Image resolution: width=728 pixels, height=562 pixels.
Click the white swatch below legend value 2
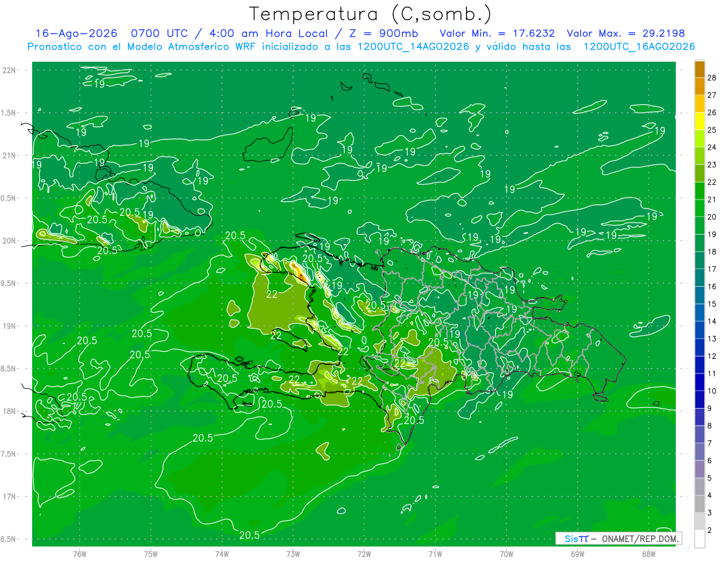click(699, 539)
